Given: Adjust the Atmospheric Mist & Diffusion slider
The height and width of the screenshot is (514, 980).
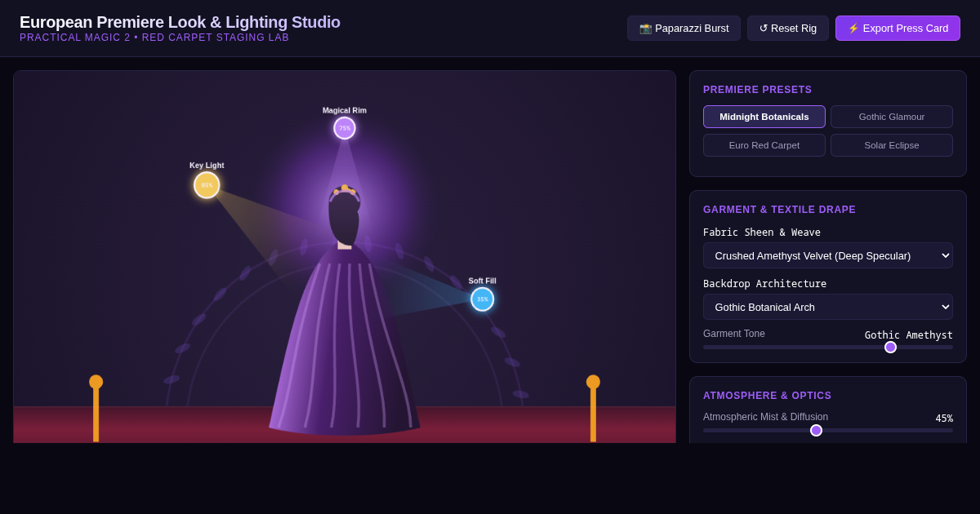Looking at the screenshot, I should coord(828,430).
